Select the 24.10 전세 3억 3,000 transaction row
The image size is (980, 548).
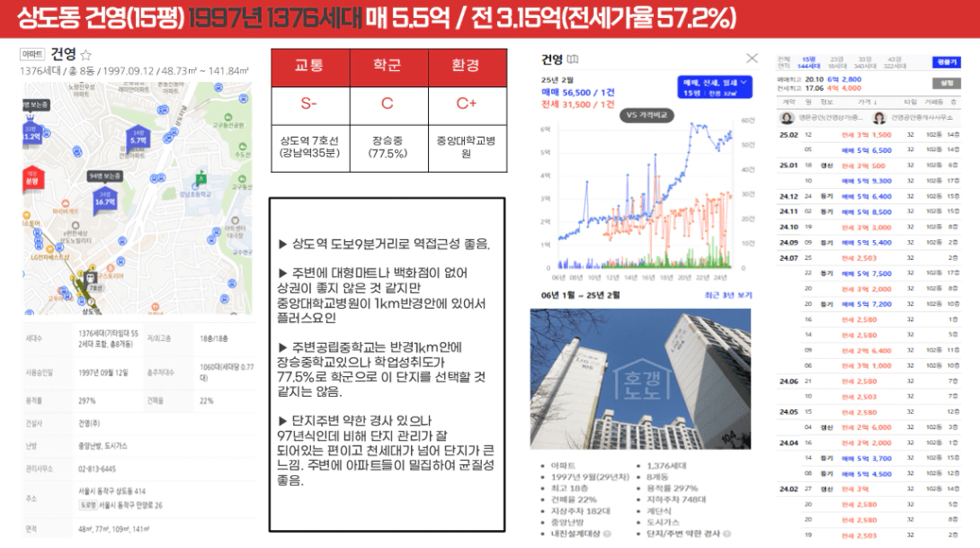[x=869, y=227]
